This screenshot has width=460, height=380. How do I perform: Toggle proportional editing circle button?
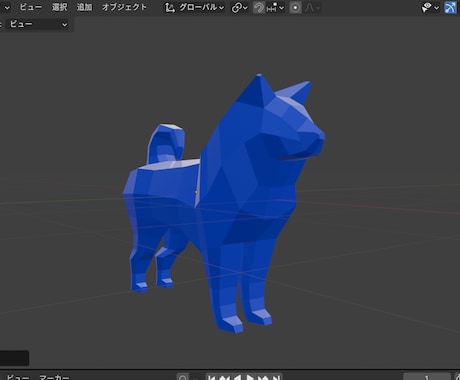point(295,7)
